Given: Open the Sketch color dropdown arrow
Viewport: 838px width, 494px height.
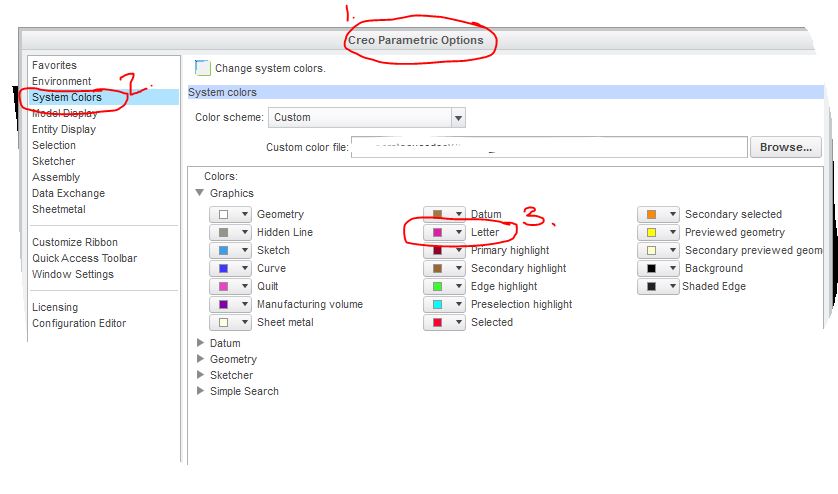Looking at the screenshot, I should point(245,250).
